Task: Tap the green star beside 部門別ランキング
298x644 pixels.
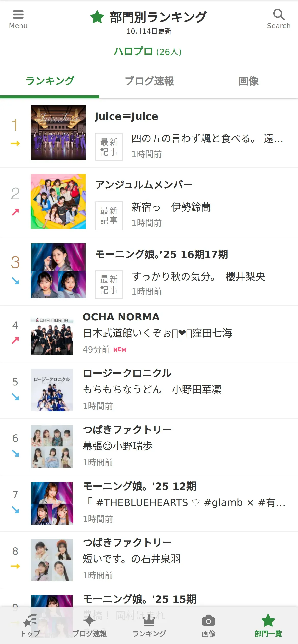Action: (97, 17)
